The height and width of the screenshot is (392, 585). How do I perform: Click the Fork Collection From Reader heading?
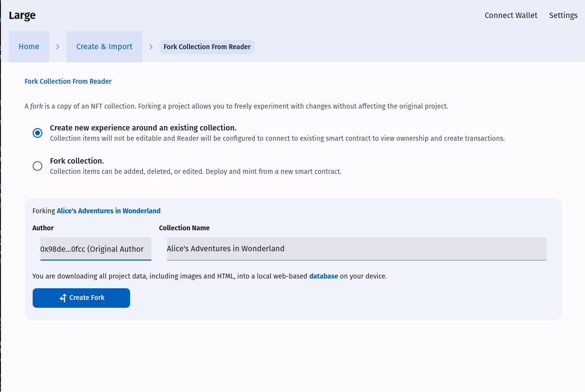[68, 81]
